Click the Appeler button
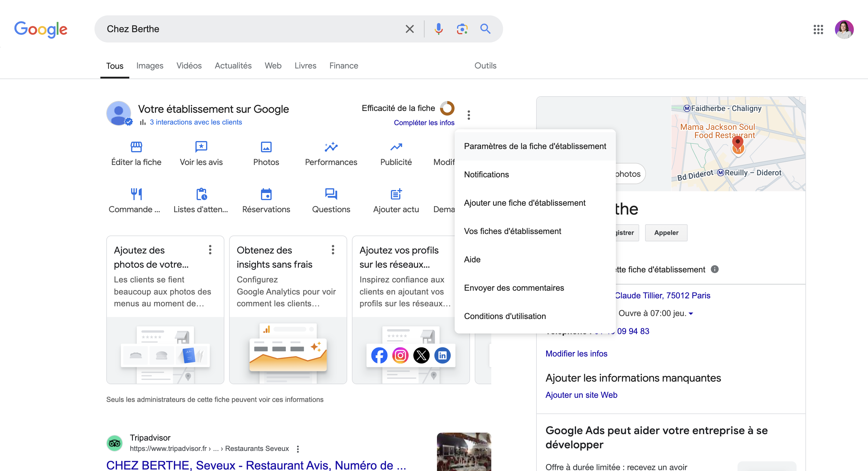This screenshot has width=868, height=471. coord(666,233)
